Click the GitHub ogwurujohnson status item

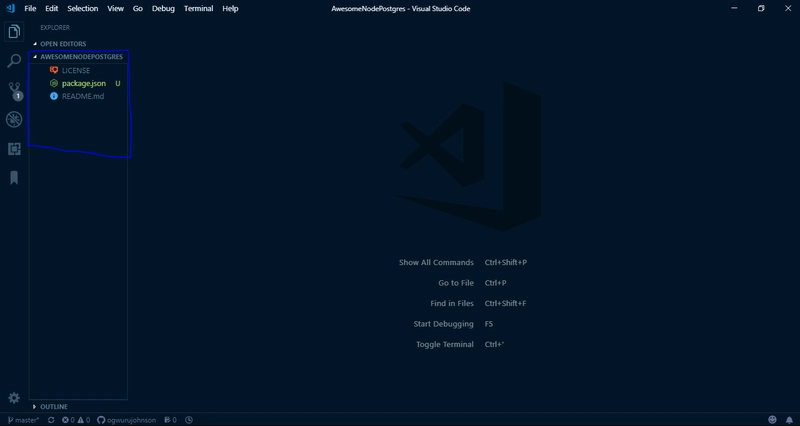[x=127, y=420]
